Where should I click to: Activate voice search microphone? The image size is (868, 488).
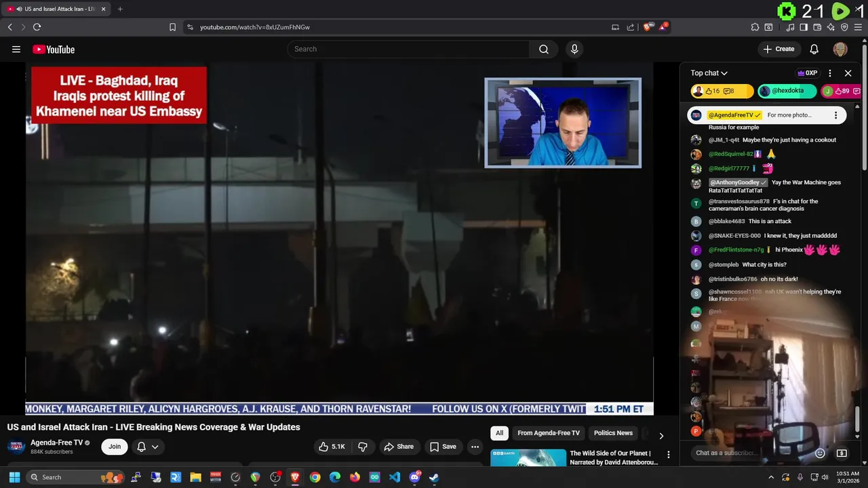pos(574,49)
